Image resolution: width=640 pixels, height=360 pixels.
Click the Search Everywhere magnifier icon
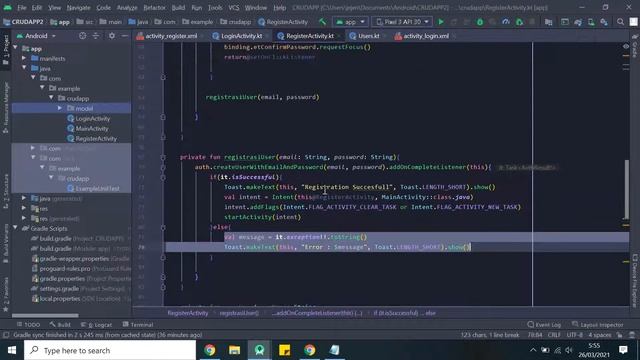tap(620, 22)
